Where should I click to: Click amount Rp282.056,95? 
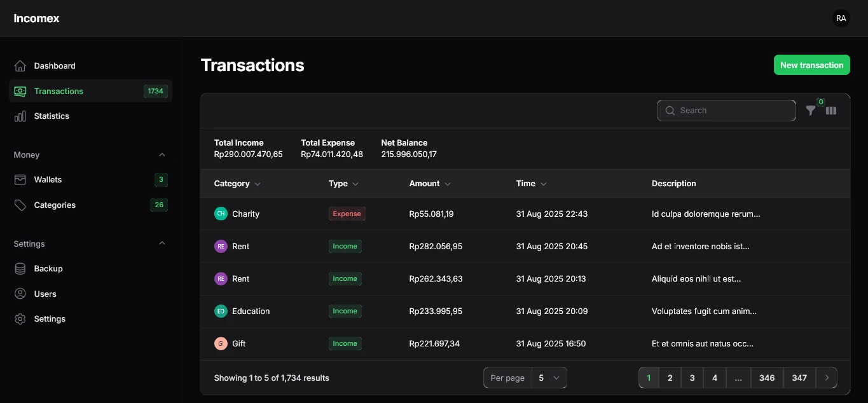point(436,247)
